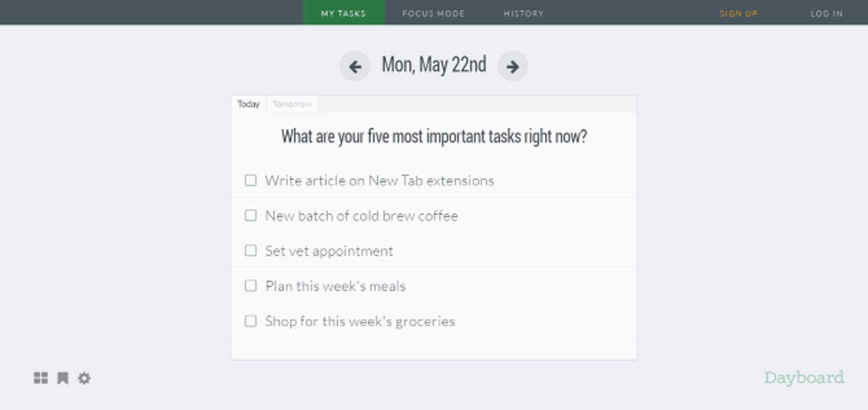Open the History page
Image resolution: width=868 pixels, height=410 pixels.
[x=524, y=14]
